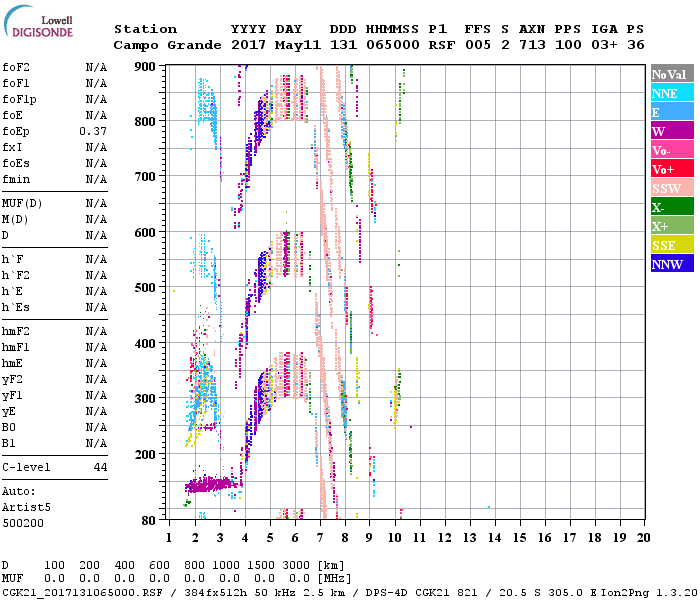Click the PPS value 100
700x600 pixels.
(568, 45)
